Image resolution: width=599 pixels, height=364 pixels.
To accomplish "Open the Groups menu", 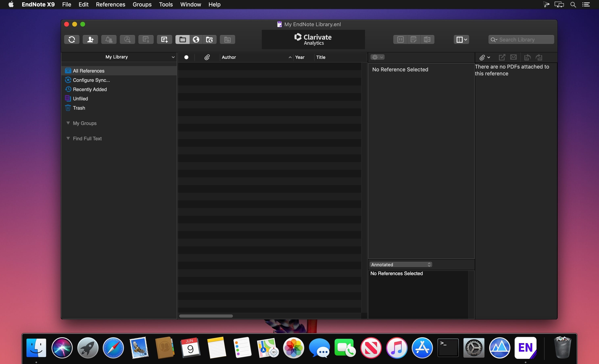I will [142, 5].
